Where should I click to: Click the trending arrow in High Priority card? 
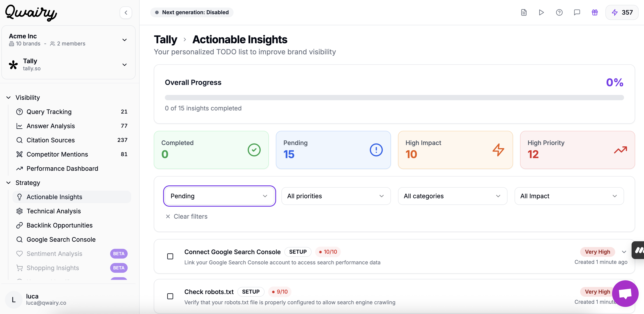[x=621, y=150]
